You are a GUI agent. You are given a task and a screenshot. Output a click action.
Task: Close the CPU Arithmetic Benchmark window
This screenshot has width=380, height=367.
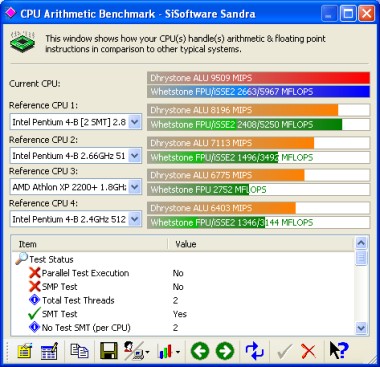(366, 14)
